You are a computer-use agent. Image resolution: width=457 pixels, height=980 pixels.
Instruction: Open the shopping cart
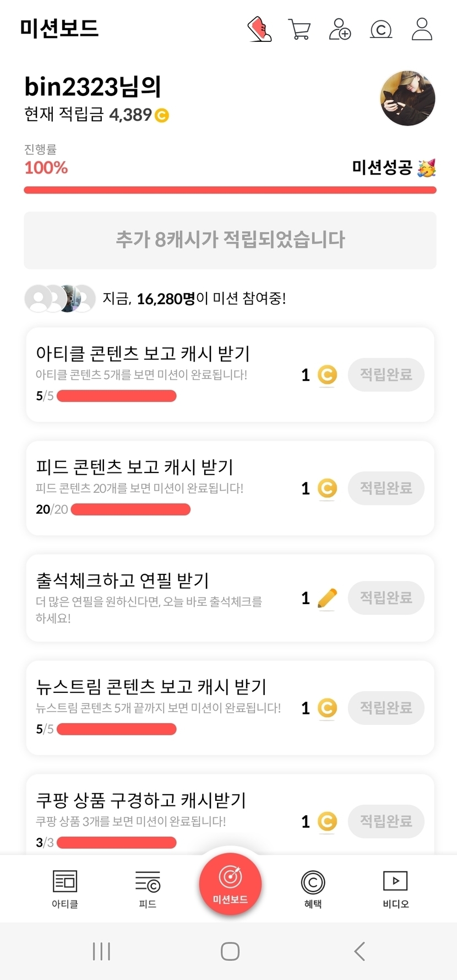(299, 29)
